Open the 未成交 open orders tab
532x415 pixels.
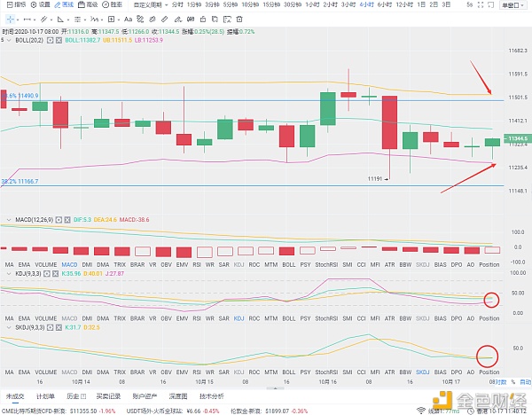click(x=15, y=396)
